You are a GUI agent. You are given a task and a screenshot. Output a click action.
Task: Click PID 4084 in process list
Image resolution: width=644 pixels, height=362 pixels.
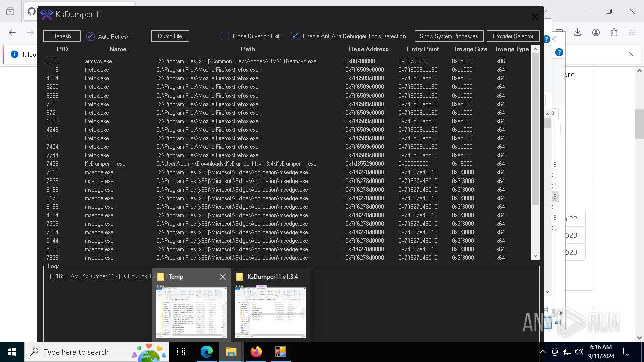(52, 215)
